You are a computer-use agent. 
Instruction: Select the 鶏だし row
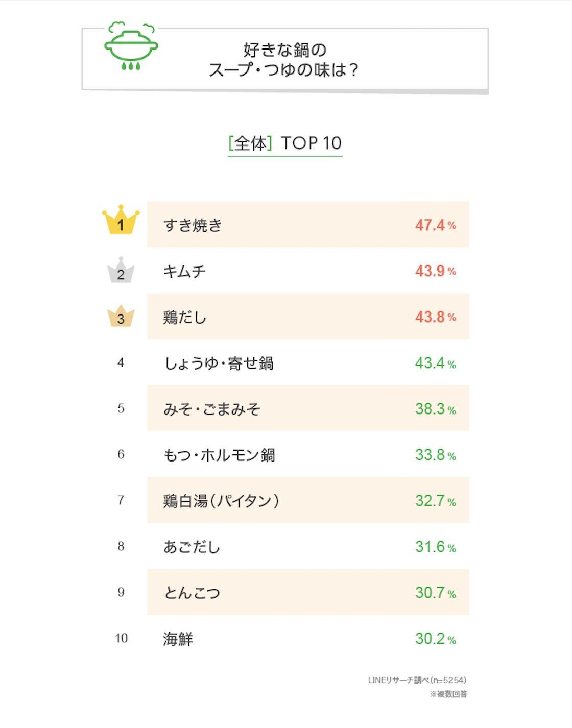(x=308, y=317)
